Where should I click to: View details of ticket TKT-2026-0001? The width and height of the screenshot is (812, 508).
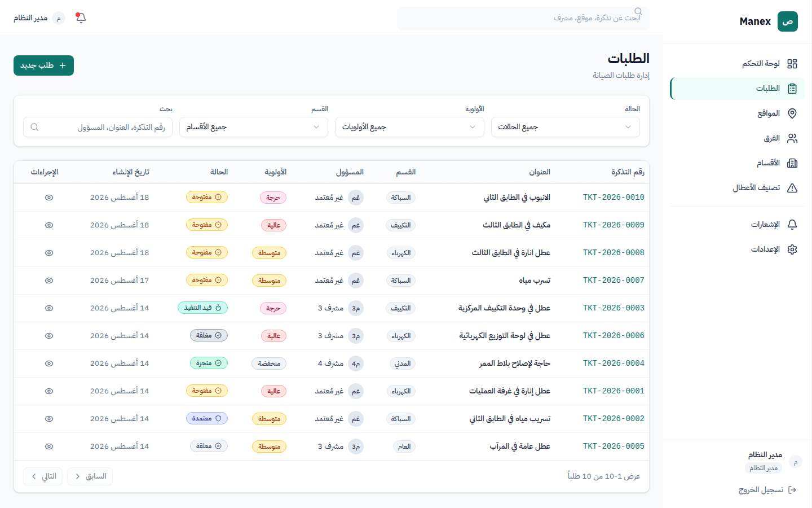(49, 391)
